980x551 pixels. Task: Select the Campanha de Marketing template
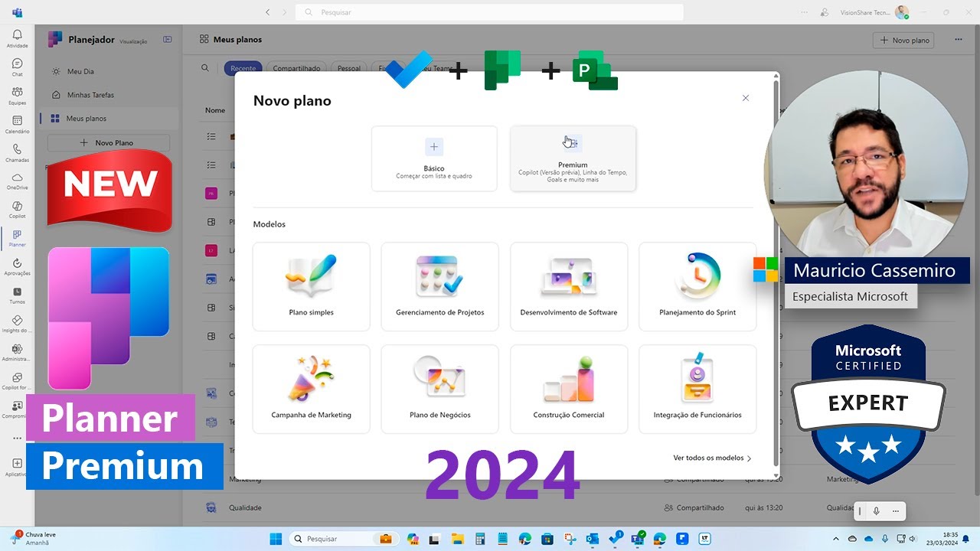(x=311, y=389)
